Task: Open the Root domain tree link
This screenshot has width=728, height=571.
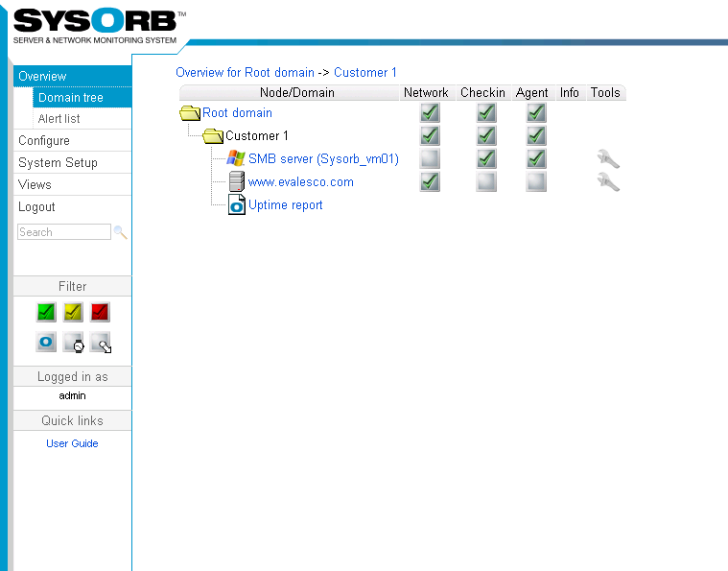Action: click(237, 113)
